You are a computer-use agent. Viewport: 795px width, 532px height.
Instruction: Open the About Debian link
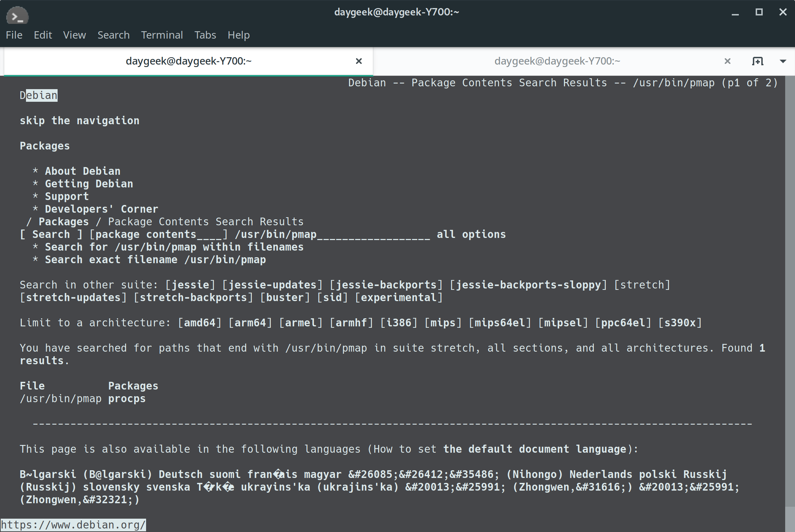tap(83, 171)
